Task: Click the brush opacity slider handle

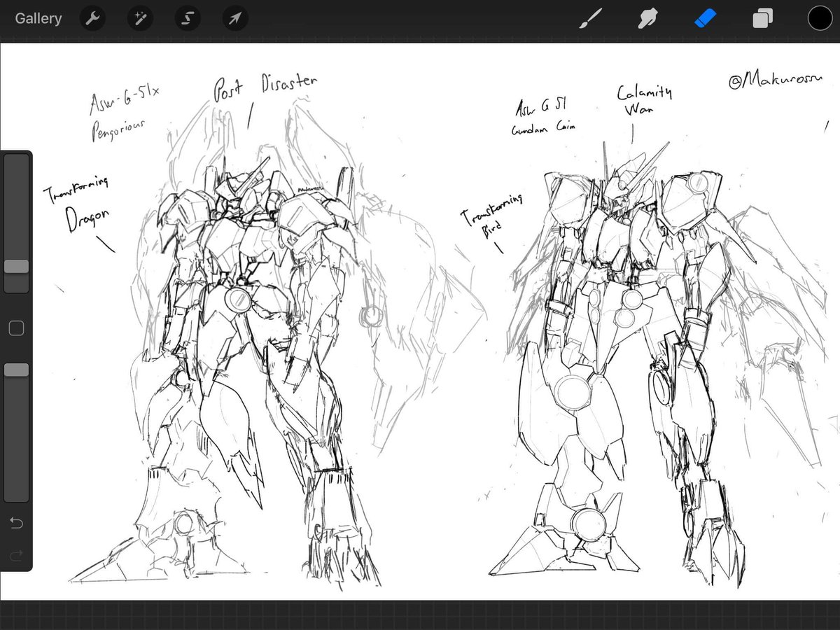Action: click(17, 370)
